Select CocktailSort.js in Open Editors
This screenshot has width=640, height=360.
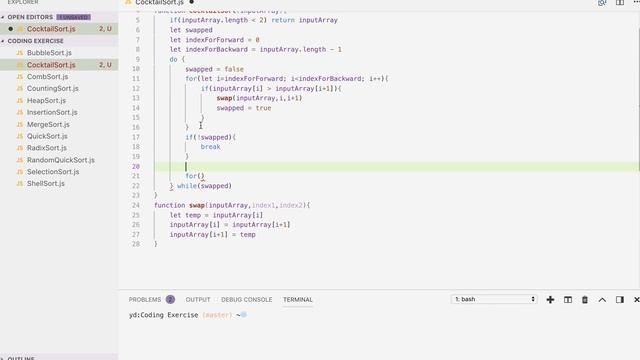(x=51, y=29)
